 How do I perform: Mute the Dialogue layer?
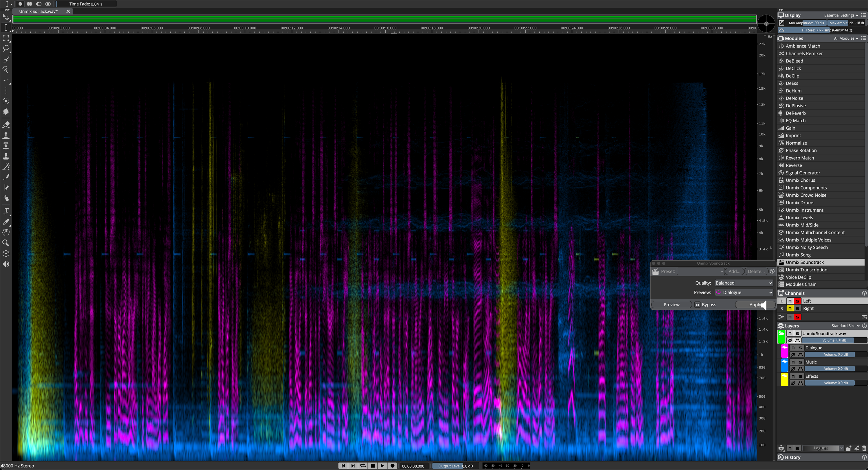pos(793,348)
